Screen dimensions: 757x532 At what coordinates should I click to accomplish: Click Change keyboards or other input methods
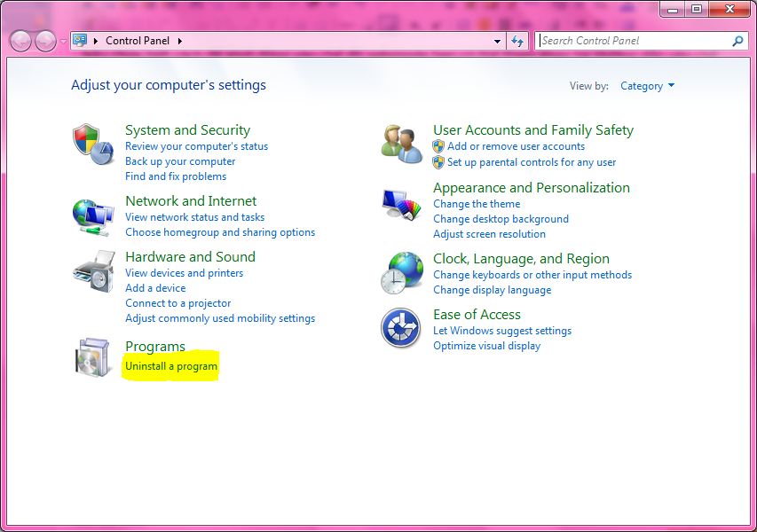click(x=532, y=275)
